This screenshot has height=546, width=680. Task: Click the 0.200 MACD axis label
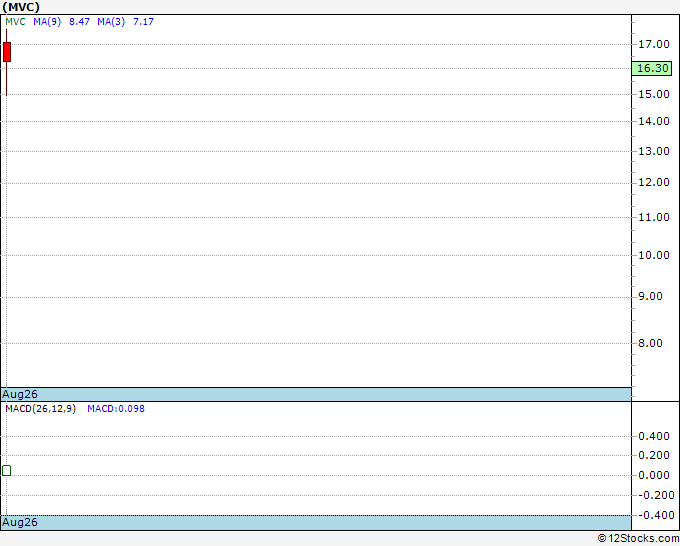[x=654, y=455]
